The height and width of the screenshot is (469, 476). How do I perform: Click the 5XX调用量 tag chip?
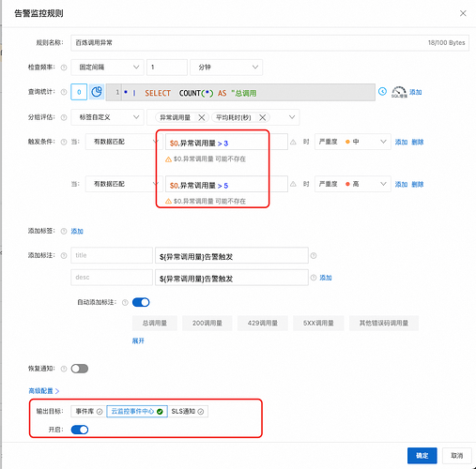(318, 323)
